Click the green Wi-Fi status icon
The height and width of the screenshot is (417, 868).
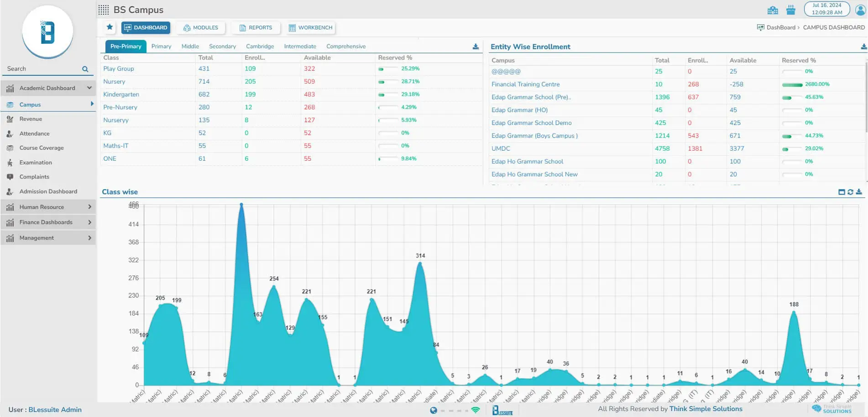point(476,410)
